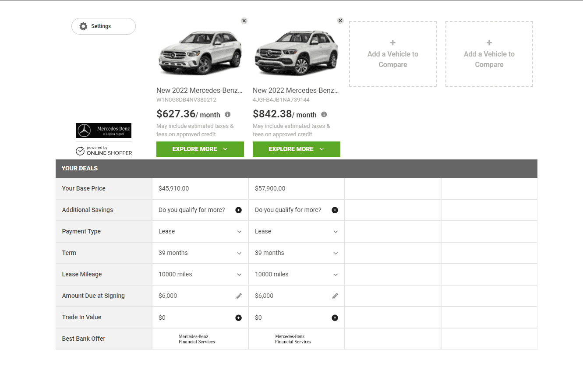Remove the $842.38/month vehicle with its X icon

pos(340,21)
